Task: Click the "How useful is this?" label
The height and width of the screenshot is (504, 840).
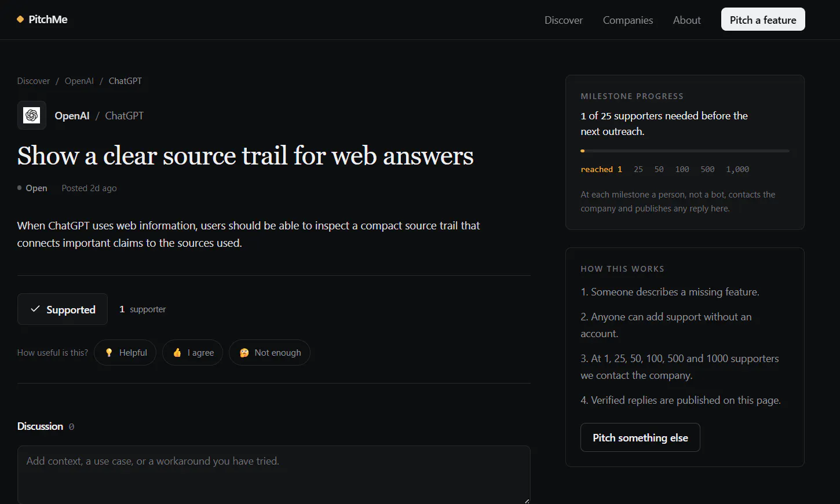Action: click(53, 353)
